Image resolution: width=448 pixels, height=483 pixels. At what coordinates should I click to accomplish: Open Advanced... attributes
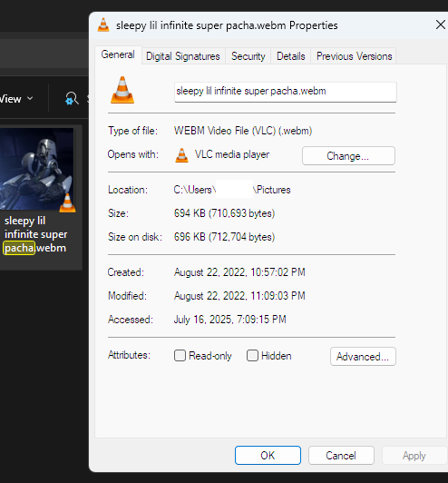[x=363, y=357]
